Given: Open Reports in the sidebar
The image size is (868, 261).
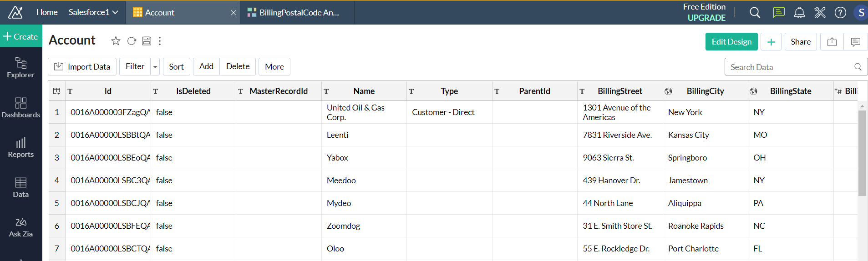Looking at the screenshot, I should 21,147.
